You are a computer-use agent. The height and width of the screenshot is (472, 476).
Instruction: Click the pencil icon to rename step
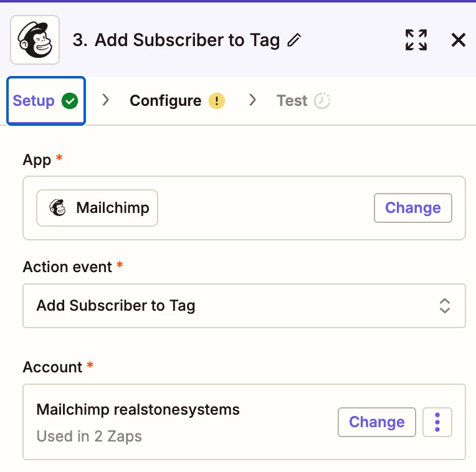point(294,40)
